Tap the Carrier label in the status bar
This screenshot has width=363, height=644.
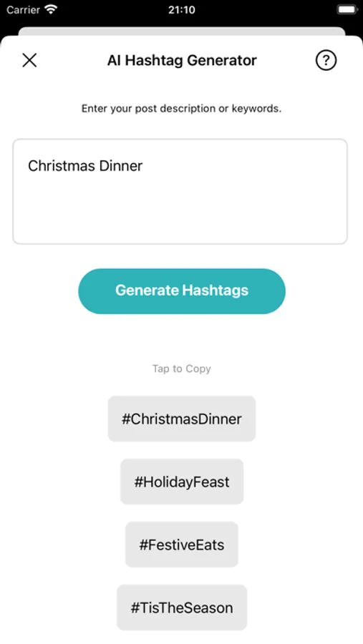click(x=24, y=9)
